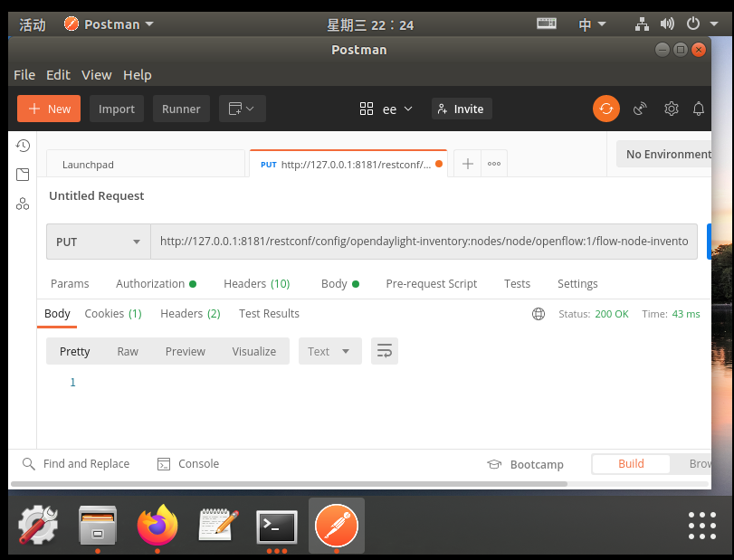The image size is (734, 560).
Task: Open the network status icon
Action: [642, 24]
